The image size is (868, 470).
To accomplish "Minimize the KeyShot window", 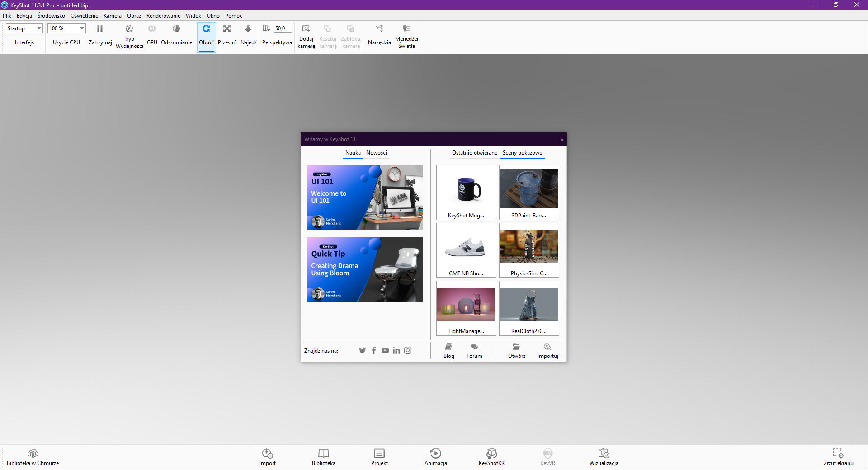I will 816,5.
